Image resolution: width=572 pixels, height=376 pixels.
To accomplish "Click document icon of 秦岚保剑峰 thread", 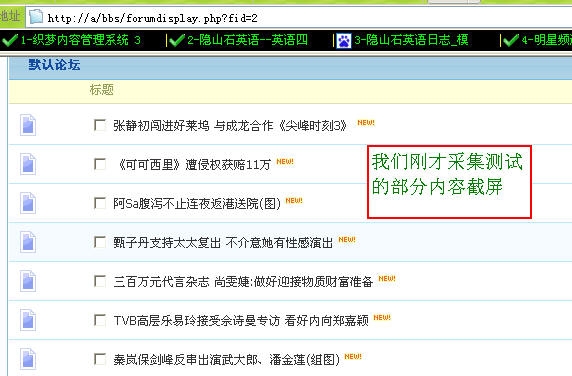I will click(28, 359).
